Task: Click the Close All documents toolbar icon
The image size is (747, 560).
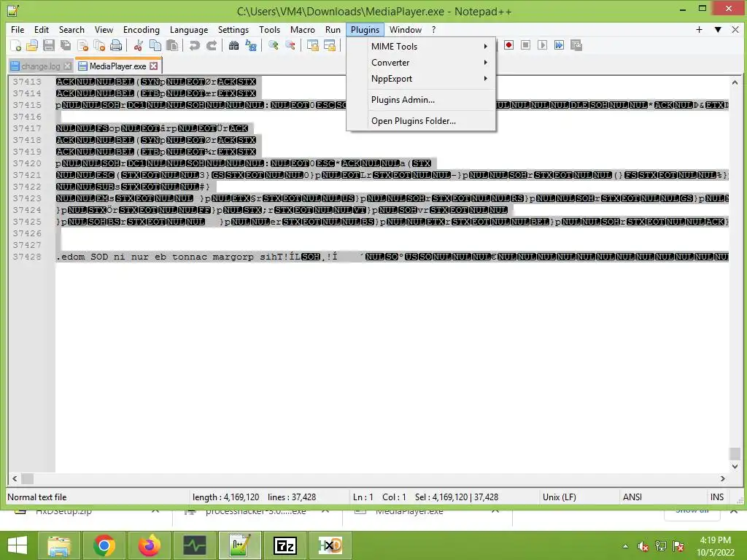Action: (99, 46)
